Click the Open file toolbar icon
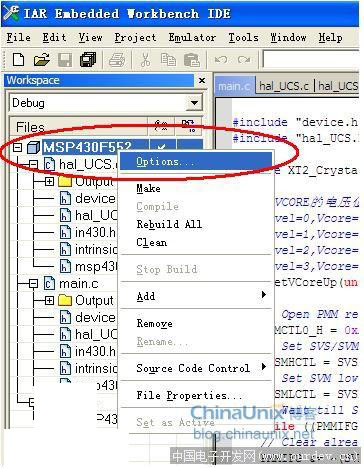This screenshot has height=468, width=364. point(42,60)
